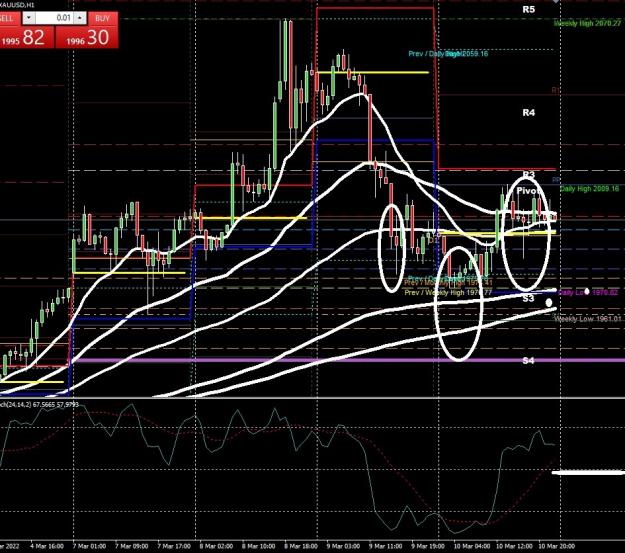This screenshot has width=625, height=553.
Task: Click the XAUUSD,H1 chart symbol label
Action: 17,4
